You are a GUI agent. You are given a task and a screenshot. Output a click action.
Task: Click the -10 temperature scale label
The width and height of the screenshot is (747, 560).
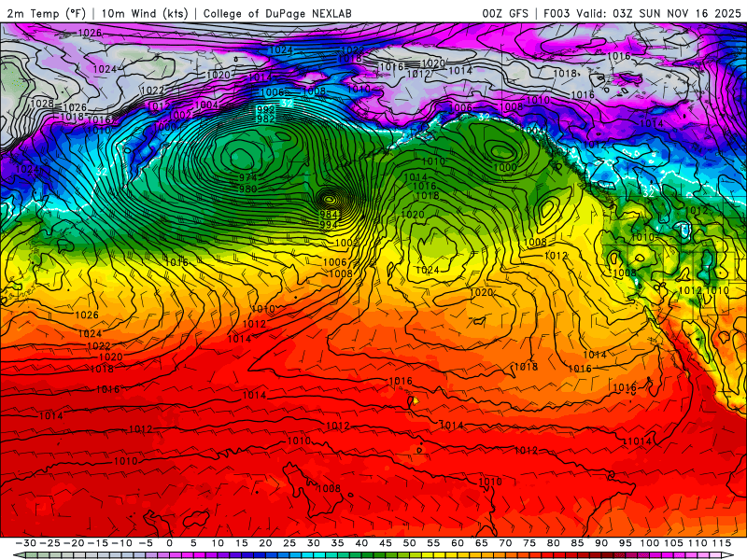point(121,543)
